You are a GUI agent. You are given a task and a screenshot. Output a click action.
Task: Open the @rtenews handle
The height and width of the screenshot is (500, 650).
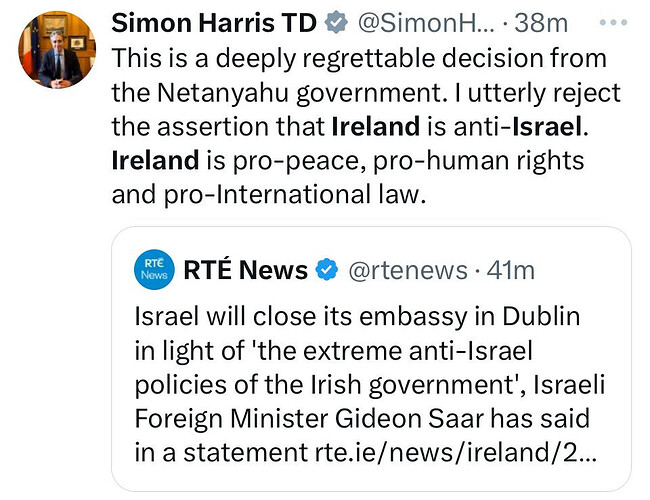click(x=407, y=269)
